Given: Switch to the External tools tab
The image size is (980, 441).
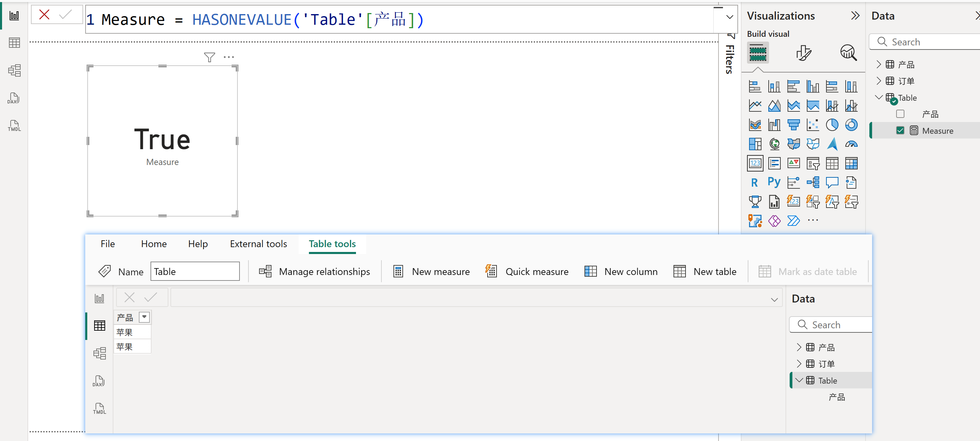Looking at the screenshot, I should (x=258, y=244).
